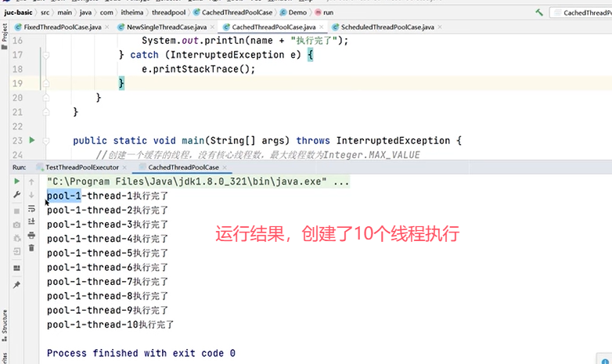Click the pool-1-thread-5 output line
The height and width of the screenshot is (364, 612).
point(107,253)
